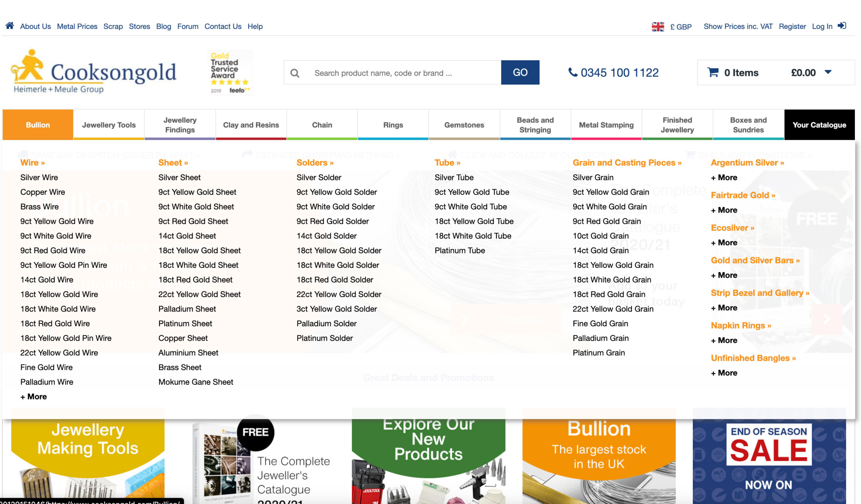This screenshot has height=504, width=861.
Task: Click the Cooksongold logo
Action: [x=93, y=72]
